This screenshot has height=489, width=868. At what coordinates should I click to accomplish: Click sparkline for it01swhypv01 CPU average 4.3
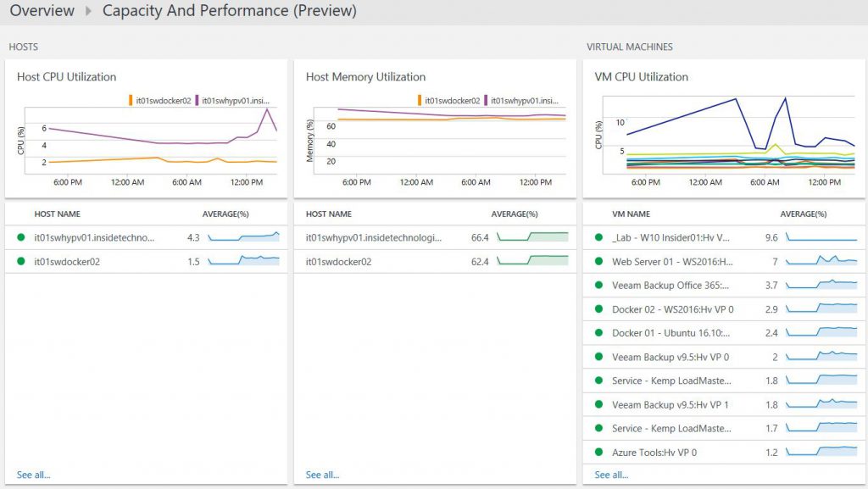pos(243,237)
